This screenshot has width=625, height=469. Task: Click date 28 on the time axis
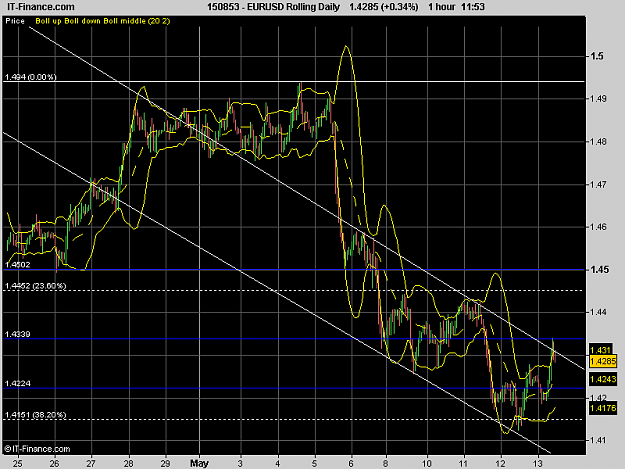click(128, 463)
